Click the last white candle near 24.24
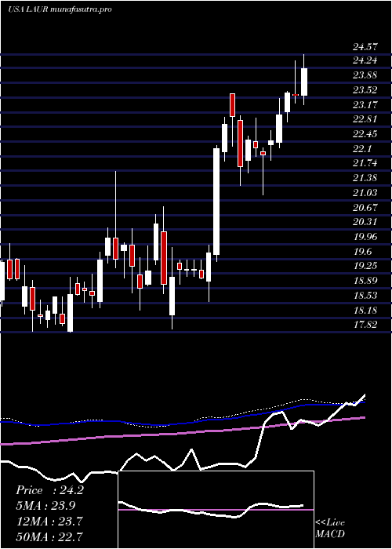The width and height of the screenshot is (392, 549). [304, 82]
